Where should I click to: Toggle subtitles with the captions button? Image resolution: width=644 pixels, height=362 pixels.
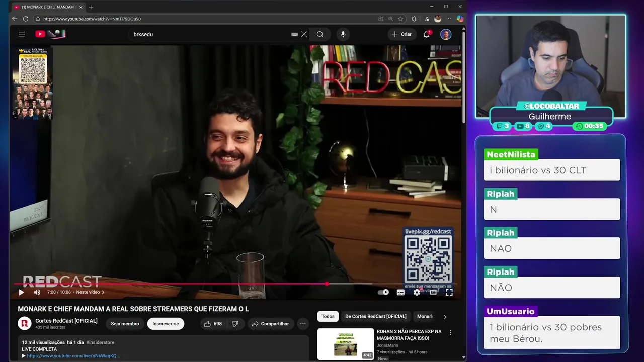pyautogui.click(x=400, y=292)
